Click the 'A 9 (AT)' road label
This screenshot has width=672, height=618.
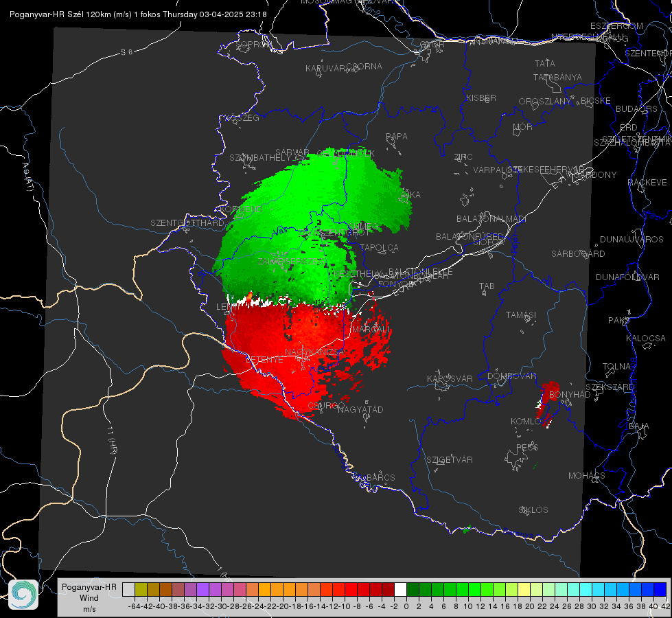point(28,177)
